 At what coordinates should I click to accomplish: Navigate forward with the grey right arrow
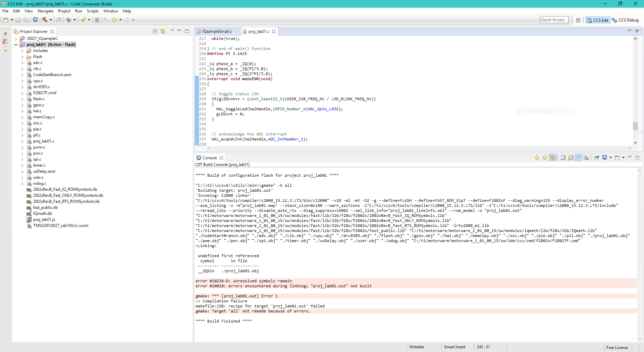(x=127, y=20)
